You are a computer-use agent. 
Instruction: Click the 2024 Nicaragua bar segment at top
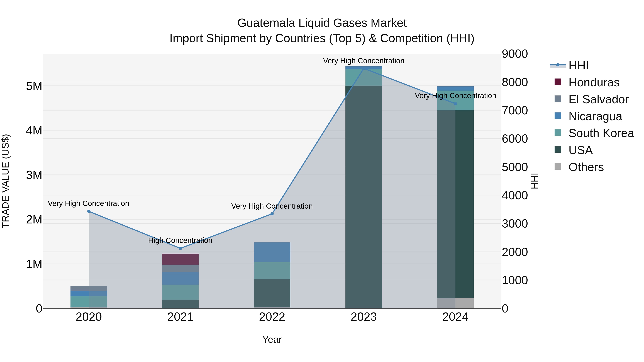pos(455,88)
